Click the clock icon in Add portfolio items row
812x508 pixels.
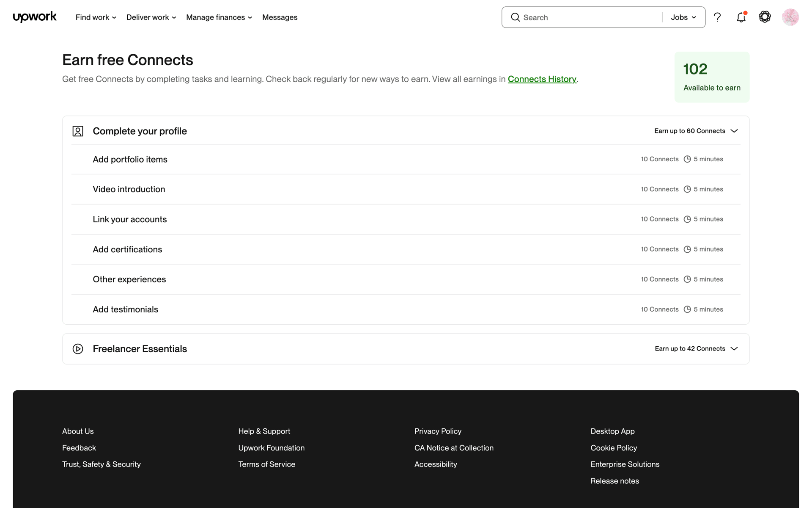pyautogui.click(x=687, y=159)
